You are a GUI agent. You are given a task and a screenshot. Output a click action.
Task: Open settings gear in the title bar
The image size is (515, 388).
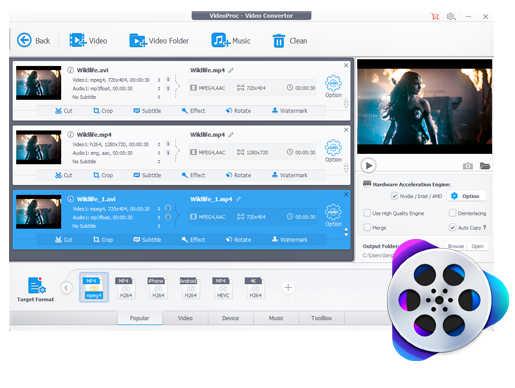[451, 16]
